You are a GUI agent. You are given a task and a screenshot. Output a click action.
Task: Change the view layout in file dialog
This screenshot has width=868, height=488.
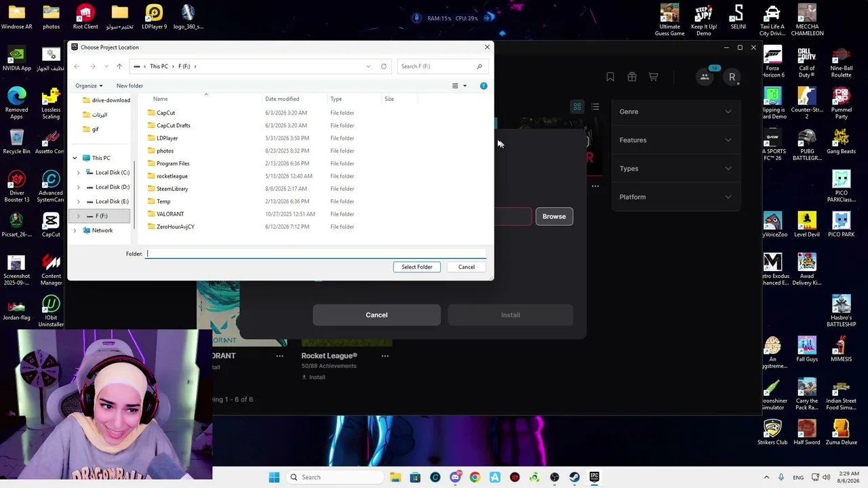[456, 86]
